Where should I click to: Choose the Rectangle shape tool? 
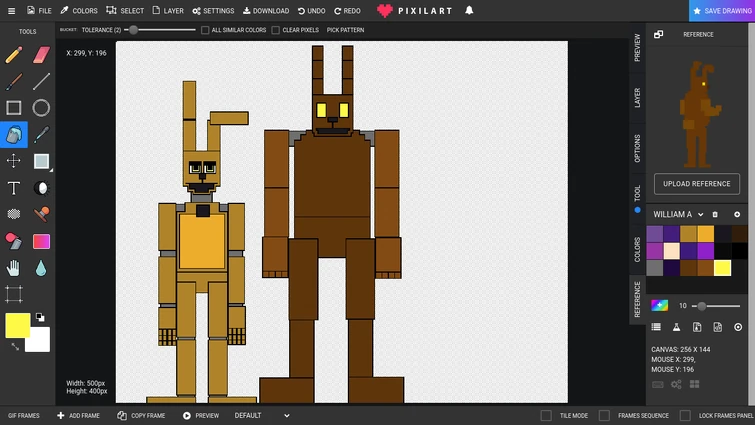[14, 108]
